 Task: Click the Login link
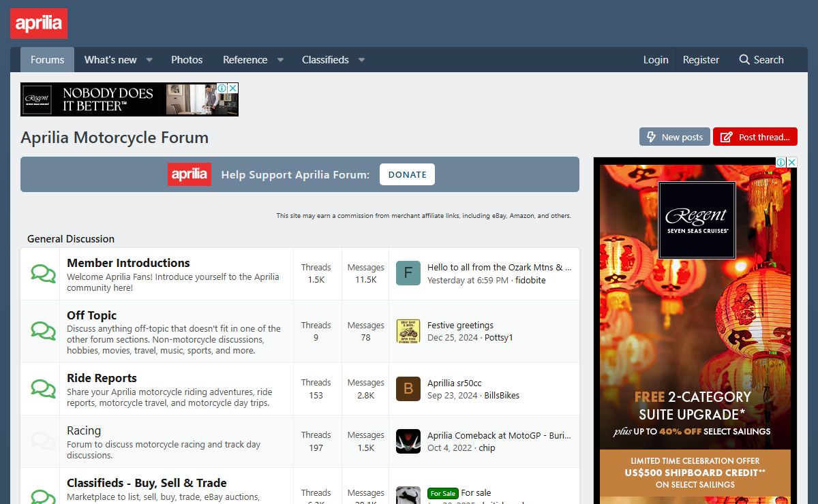click(x=656, y=60)
